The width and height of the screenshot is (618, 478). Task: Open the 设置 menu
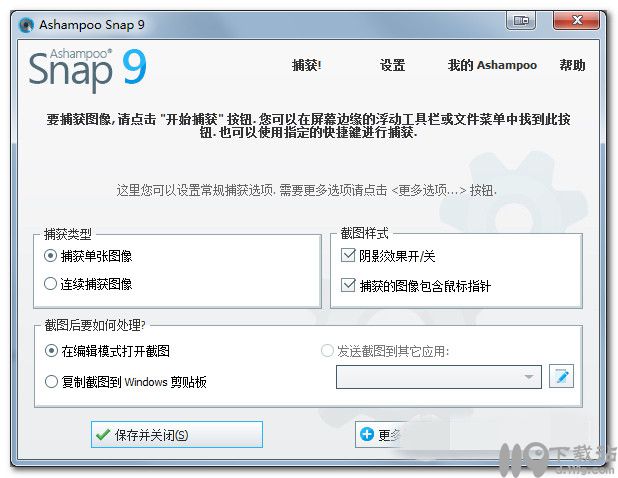pos(393,65)
